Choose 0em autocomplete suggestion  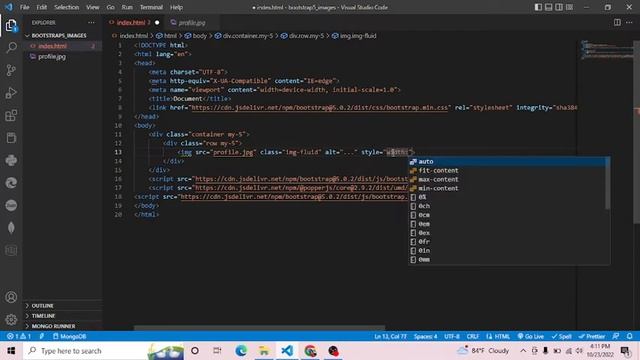click(x=507, y=224)
